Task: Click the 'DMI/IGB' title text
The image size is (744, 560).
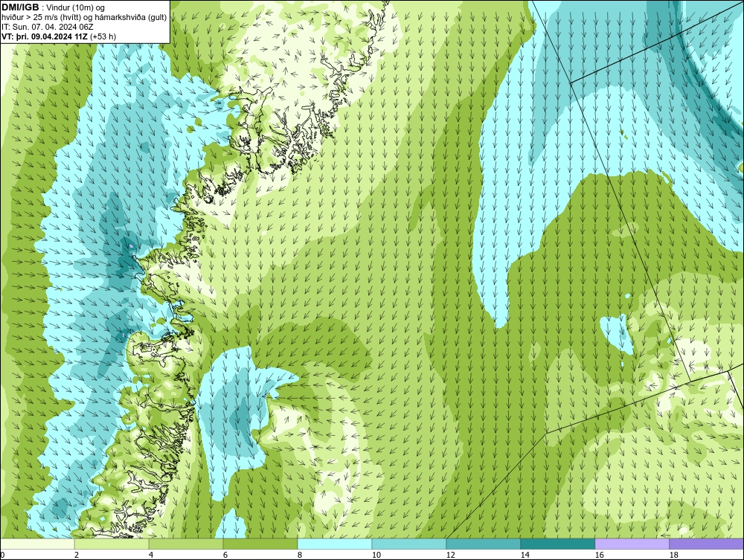Action: 20,7
